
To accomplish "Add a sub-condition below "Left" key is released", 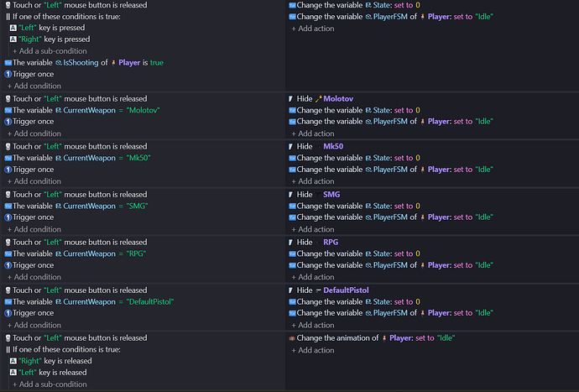I will 50,384.
